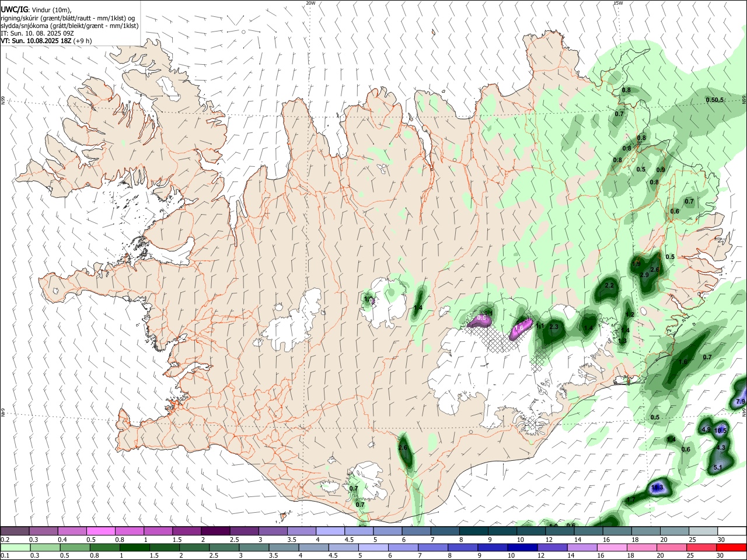Click the '1.3' precipitation value on the map
This screenshot has height=560, width=747.
click(x=622, y=341)
